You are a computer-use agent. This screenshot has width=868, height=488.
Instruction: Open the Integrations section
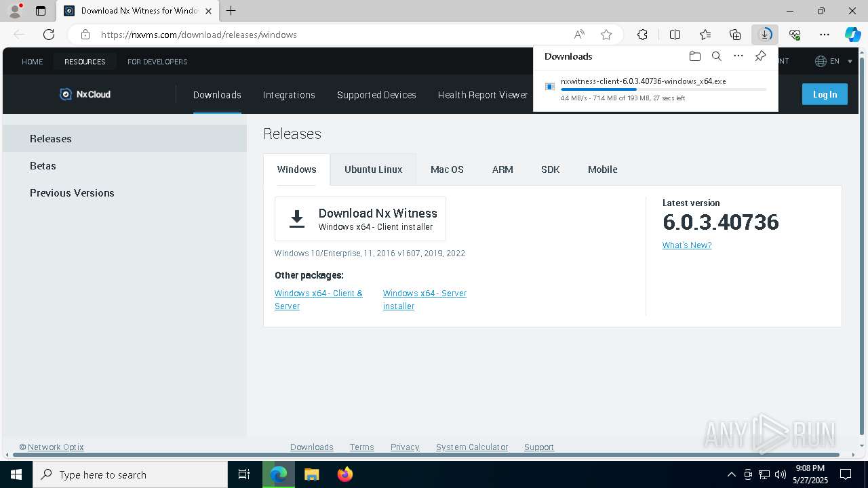[289, 95]
